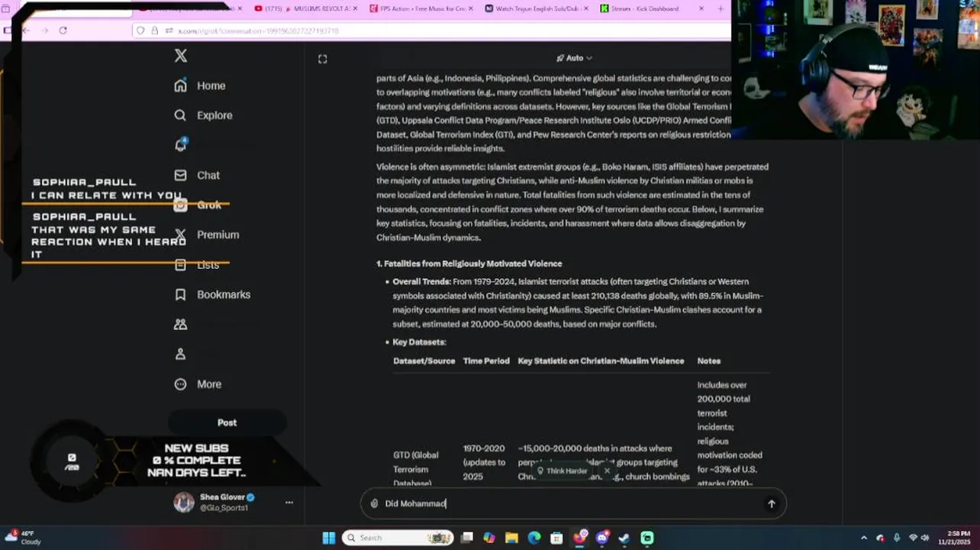The image size is (980, 550).
Task: Switch to Watch Trigun English Sub/Dub tab
Action: point(534,8)
